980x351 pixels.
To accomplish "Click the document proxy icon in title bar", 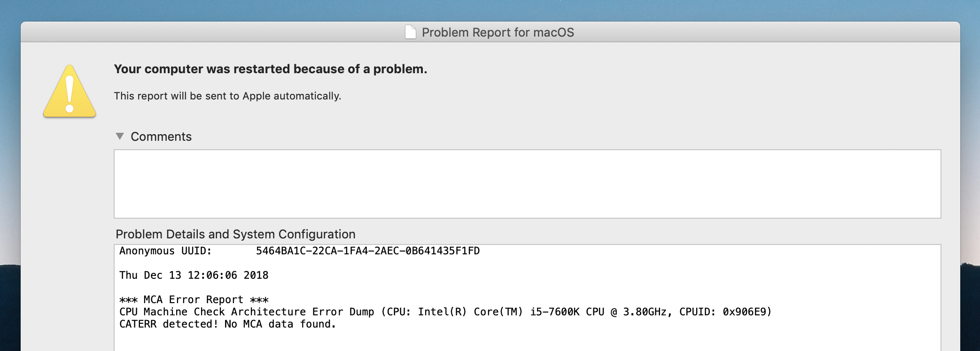I will [x=410, y=32].
